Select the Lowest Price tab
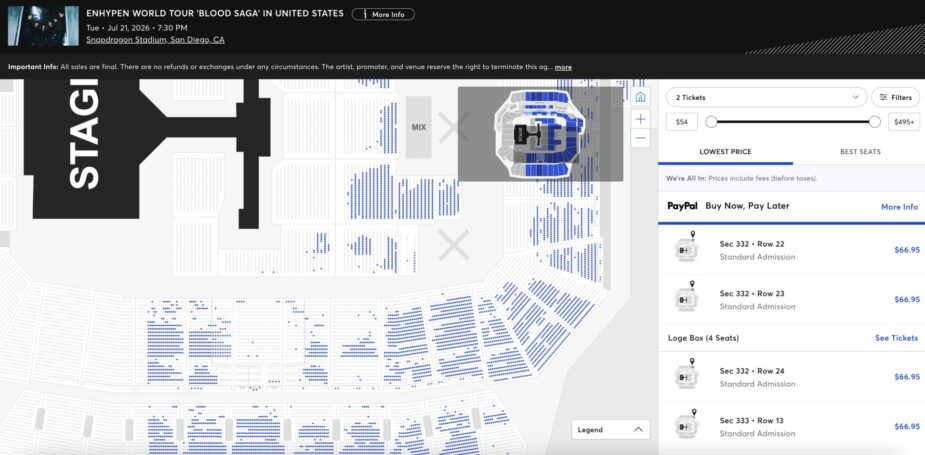 (x=726, y=152)
